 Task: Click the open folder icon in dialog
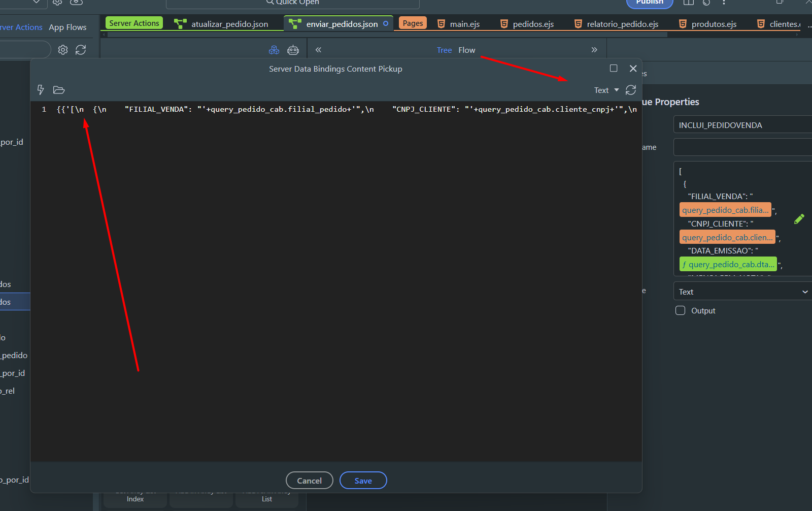(59, 90)
